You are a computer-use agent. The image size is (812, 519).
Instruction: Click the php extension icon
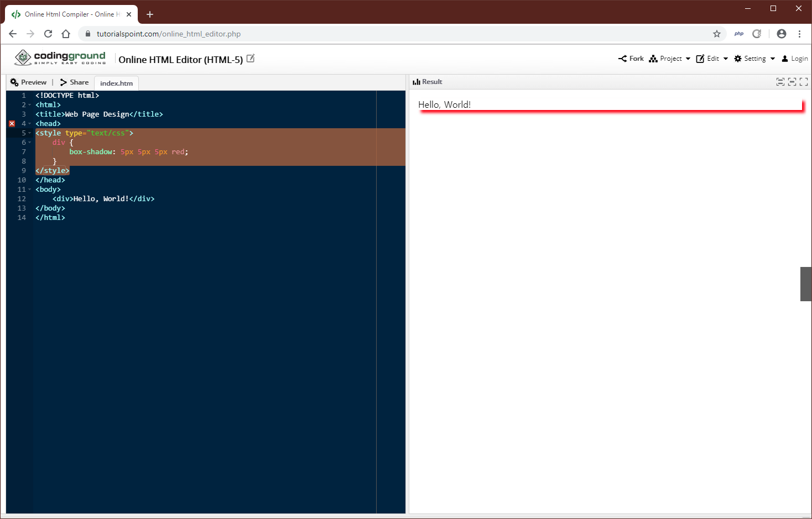pyautogui.click(x=739, y=34)
